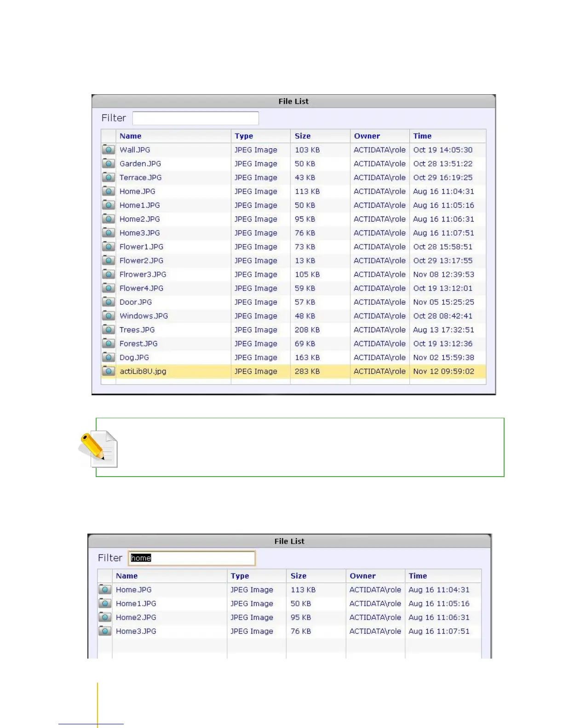This screenshot has width=563, height=728.
Task: Select the Trees.JPG file row
Action: pyautogui.click(x=137, y=330)
